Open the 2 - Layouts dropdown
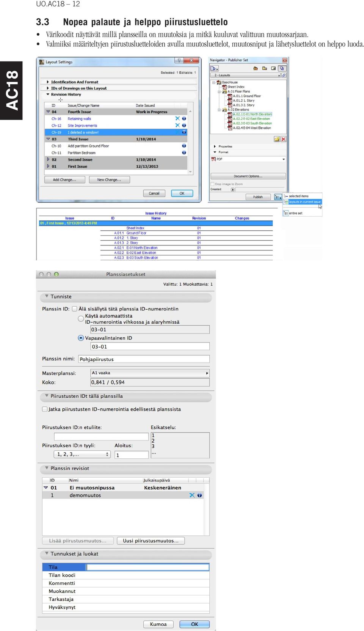The width and height of the screenshot is (364, 631). (246, 75)
